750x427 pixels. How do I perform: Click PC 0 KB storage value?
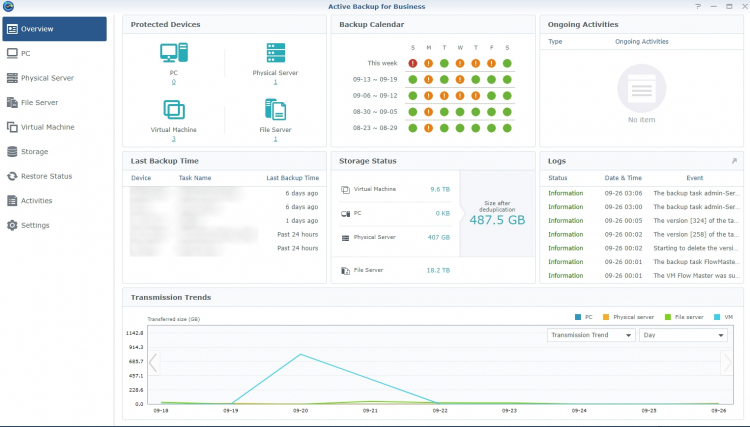(443, 213)
